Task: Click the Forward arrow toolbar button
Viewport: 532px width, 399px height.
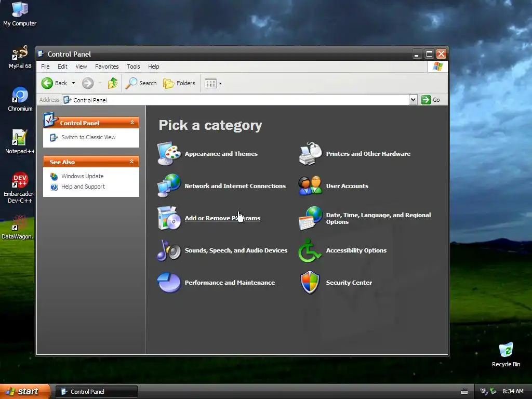Action: coord(88,83)
